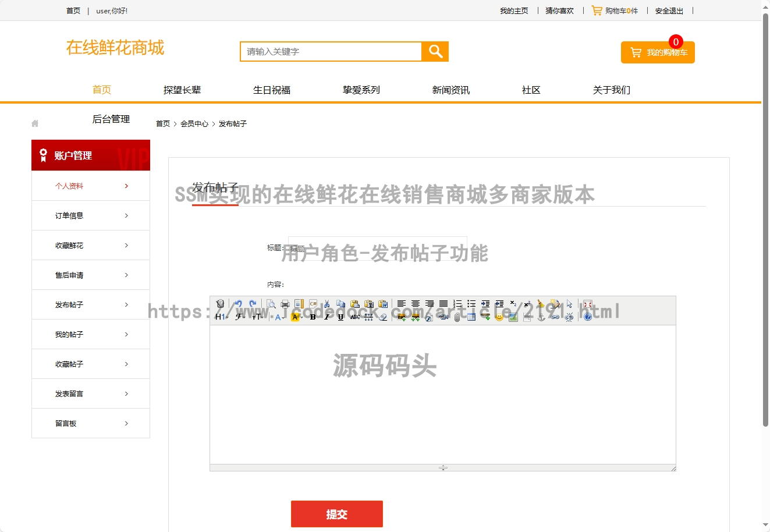Open line height dropdown
This screenshot has width=770, height=532.
(x=369, y=317)
